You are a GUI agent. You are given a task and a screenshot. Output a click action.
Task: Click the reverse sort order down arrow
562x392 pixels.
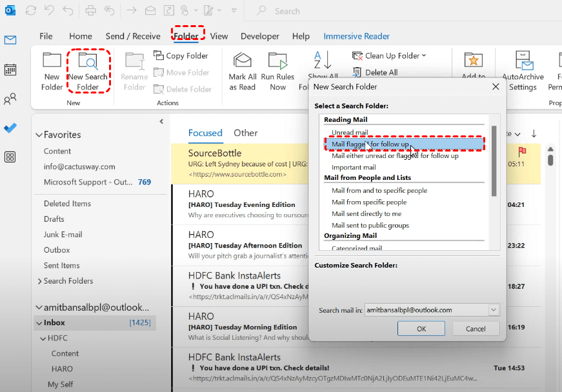click(534, 133)
